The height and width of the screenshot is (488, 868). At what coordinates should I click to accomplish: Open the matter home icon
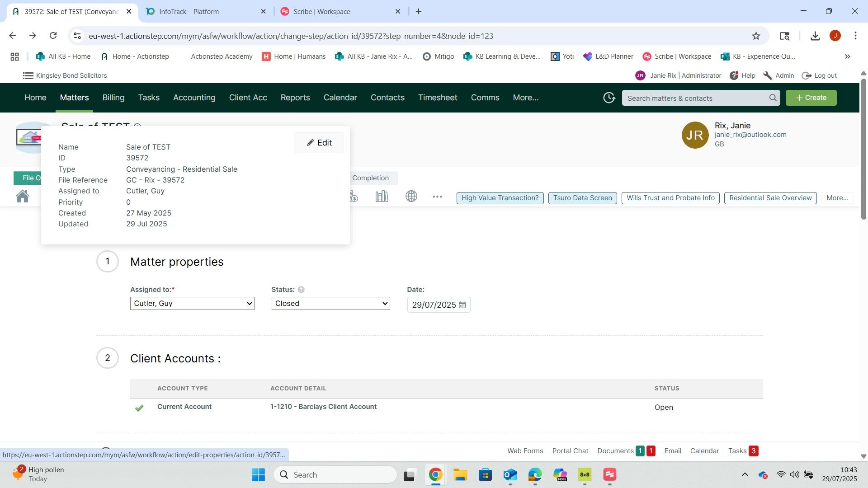tap(23, 197)
